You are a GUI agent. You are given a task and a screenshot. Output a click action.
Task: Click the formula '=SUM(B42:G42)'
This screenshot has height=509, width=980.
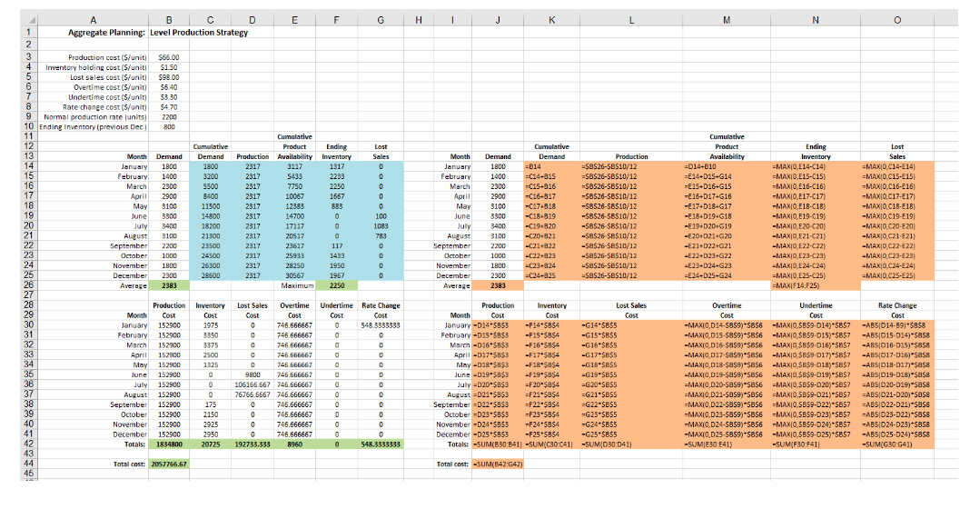coord(498,464)
